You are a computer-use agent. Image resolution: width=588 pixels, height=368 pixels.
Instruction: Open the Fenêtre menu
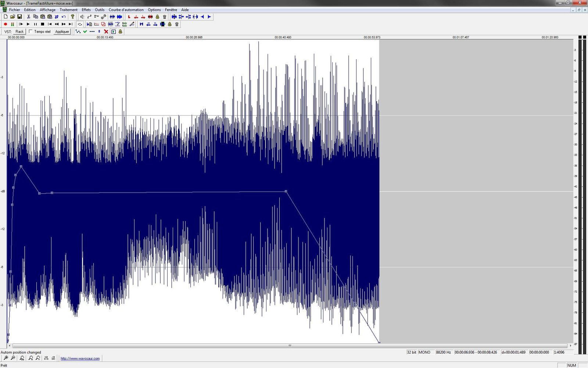point(172,10)
